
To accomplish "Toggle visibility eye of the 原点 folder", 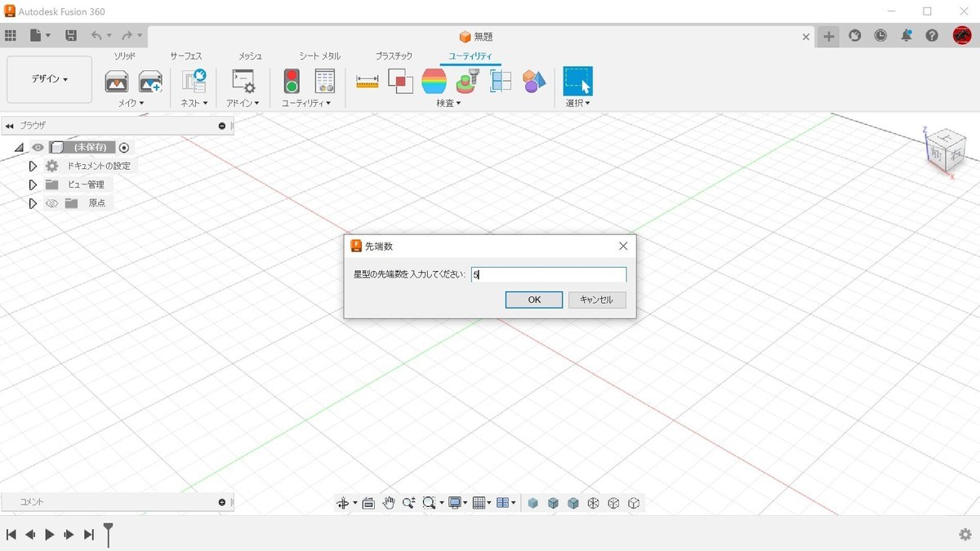I will click(52, 203).
